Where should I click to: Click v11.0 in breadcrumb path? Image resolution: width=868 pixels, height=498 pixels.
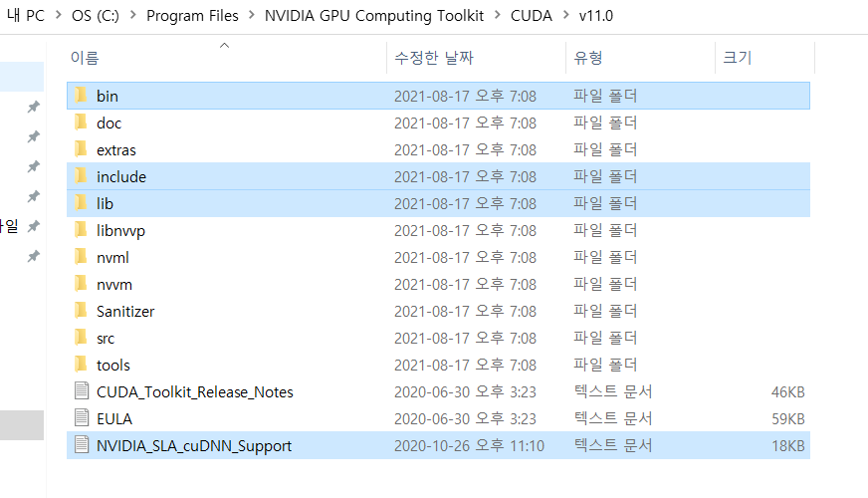tap(596, 16)
